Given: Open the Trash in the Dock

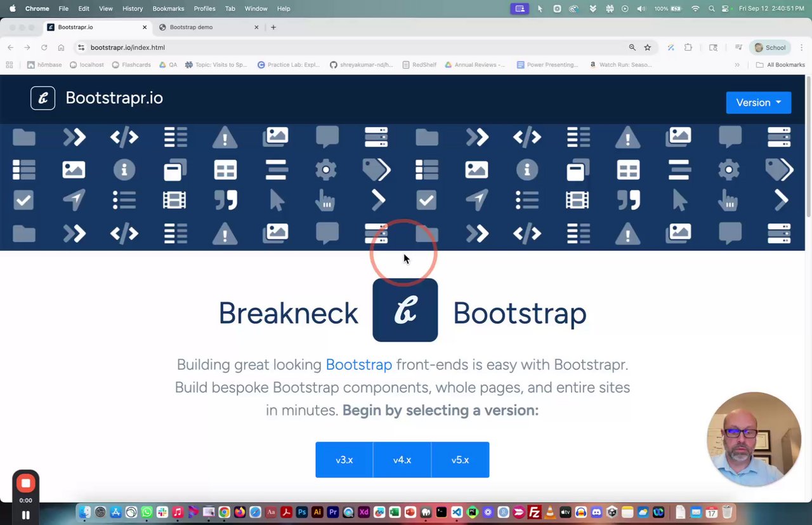Looking at the screenshot, I should (x=728, y=512).
